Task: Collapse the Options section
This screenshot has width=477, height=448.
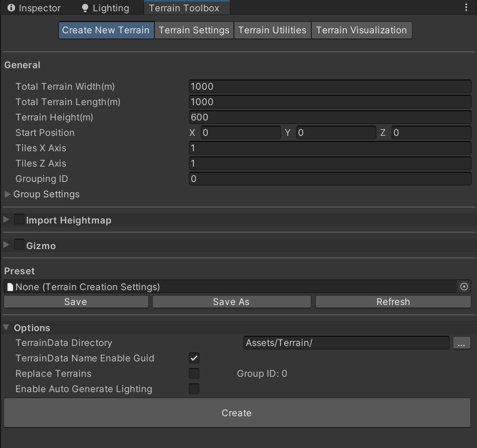Action: click(x=6, y=328)
